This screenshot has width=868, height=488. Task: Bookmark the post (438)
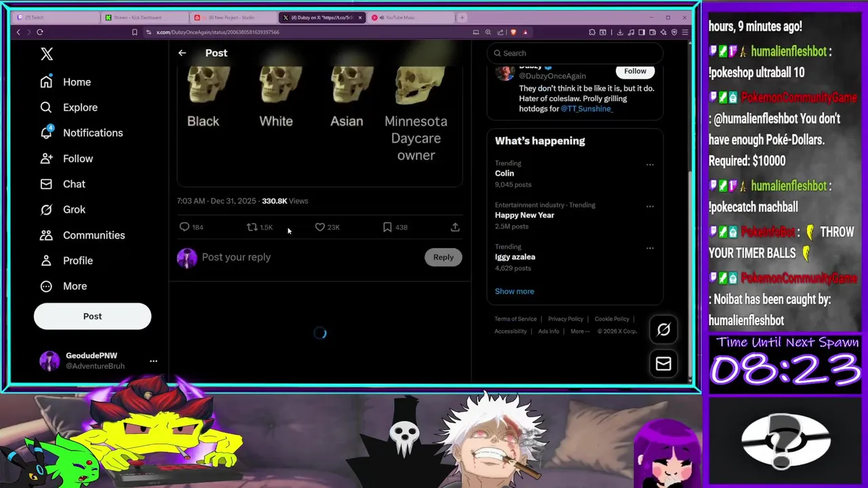387,227
